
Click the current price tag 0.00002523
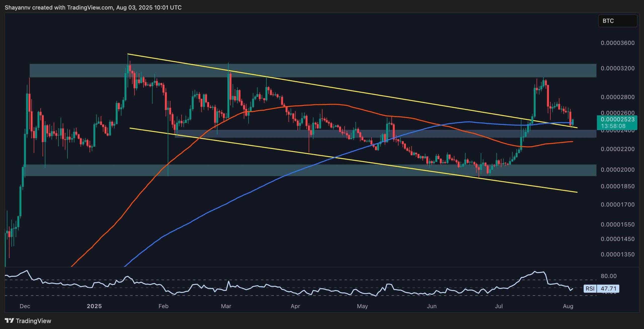click(x=617, y=119)
